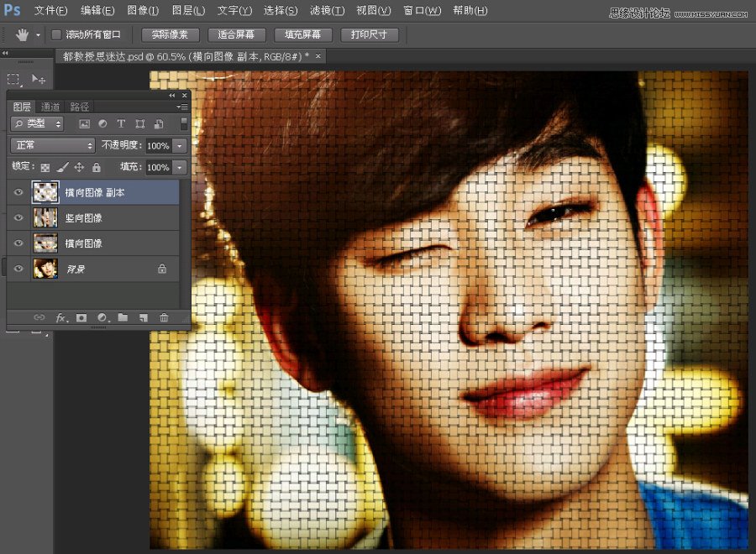The width and height of the screenshot is (756, 554).
Task: Open the 滤镜 menu
Action: pos(325,10)
